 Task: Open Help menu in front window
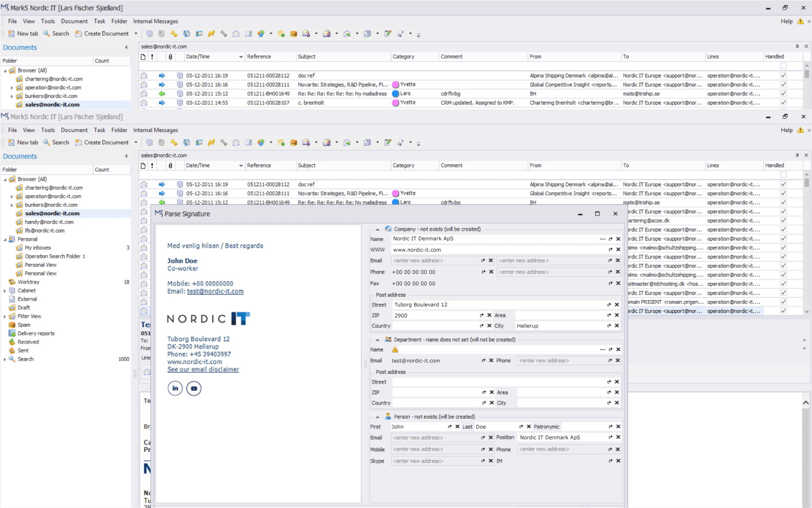(786, 130)
